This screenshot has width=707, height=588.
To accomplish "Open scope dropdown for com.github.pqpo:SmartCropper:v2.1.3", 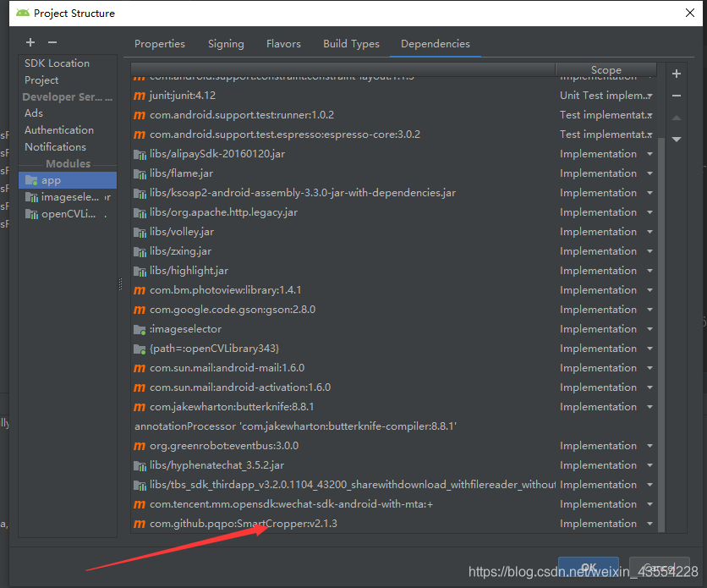I will pyautogui.click(x=649, y=524).
